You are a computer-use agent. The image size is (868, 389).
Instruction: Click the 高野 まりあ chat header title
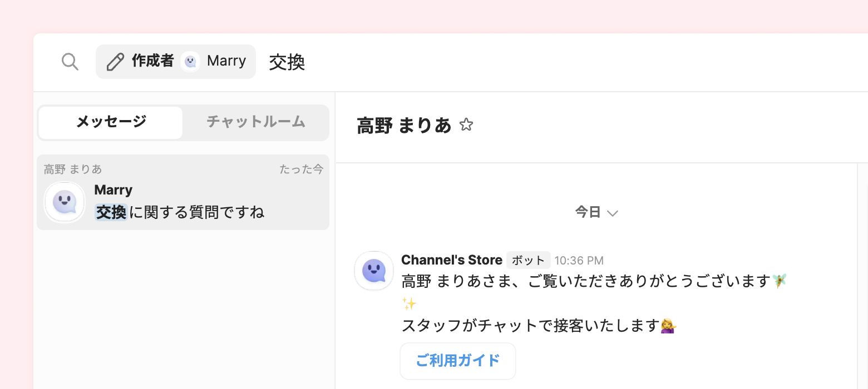pos(404,126)
